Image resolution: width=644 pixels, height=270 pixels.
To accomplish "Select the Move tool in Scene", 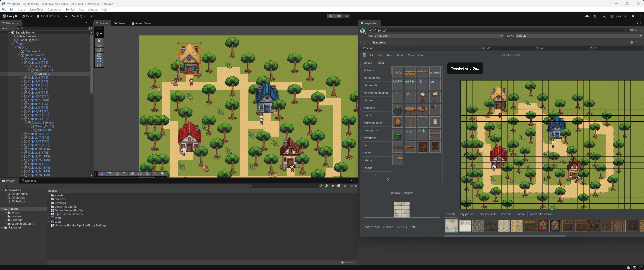I will (99, 45).
